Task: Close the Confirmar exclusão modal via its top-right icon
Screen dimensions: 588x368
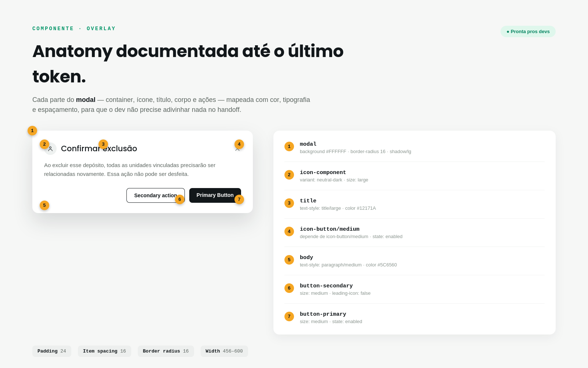Action: point(237,149)
